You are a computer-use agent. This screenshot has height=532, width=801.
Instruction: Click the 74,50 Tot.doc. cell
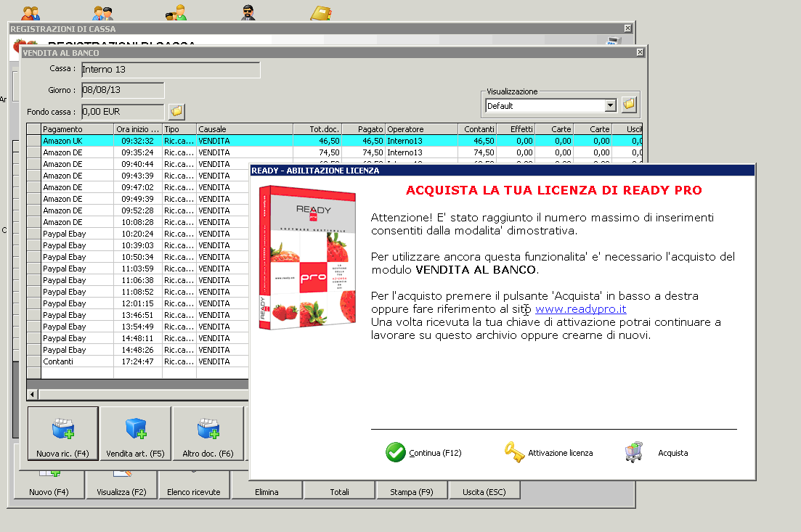[317, 152]
